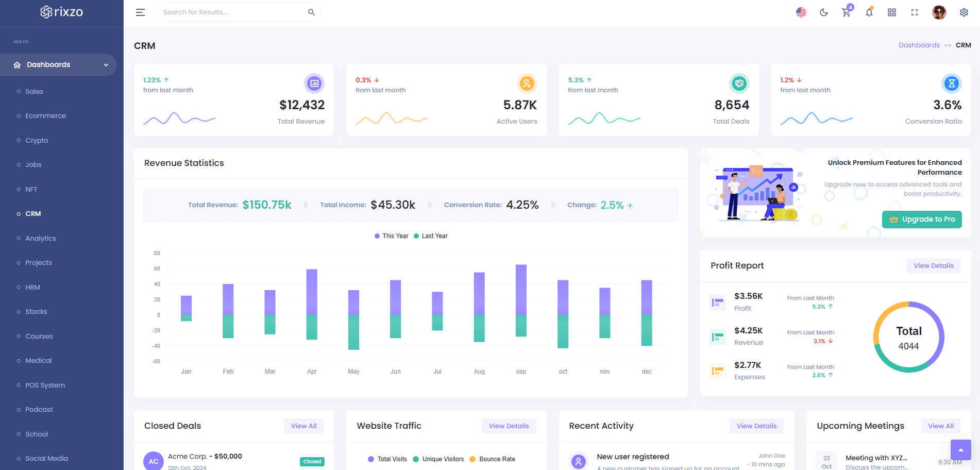
Task: Open the apps grid icon
Action: tap(892, 12)
